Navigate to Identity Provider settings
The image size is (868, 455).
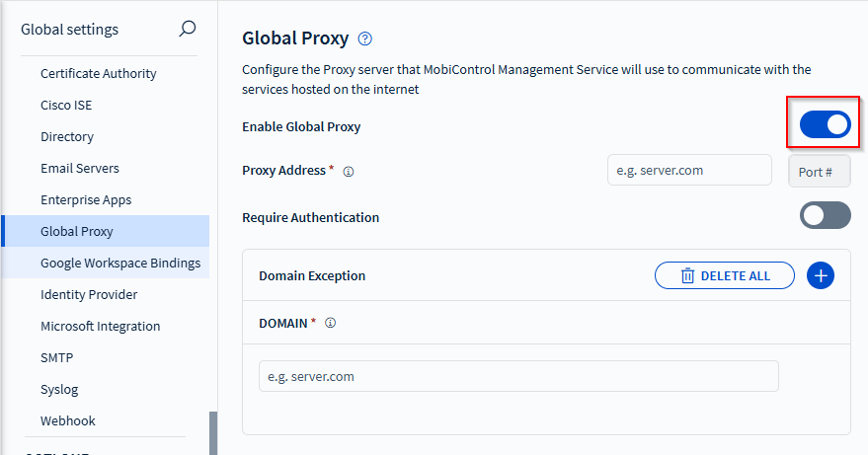tap(89, 294)
